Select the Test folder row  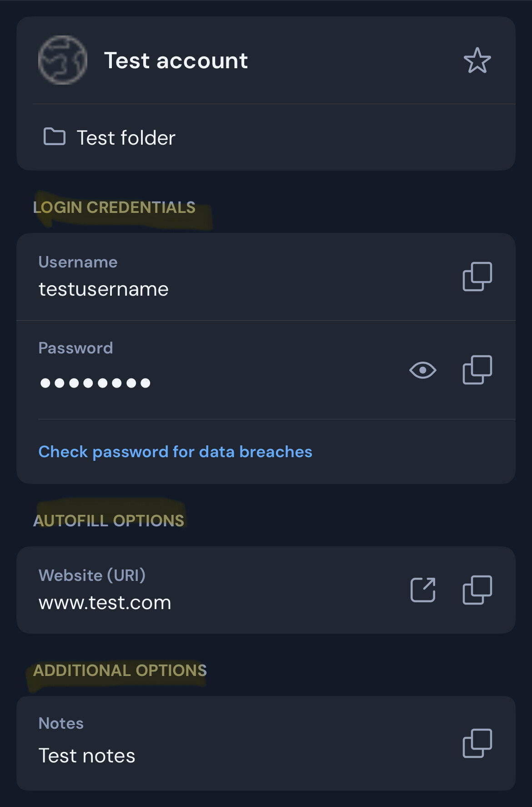pyautogui.click(x=266, y=137)
